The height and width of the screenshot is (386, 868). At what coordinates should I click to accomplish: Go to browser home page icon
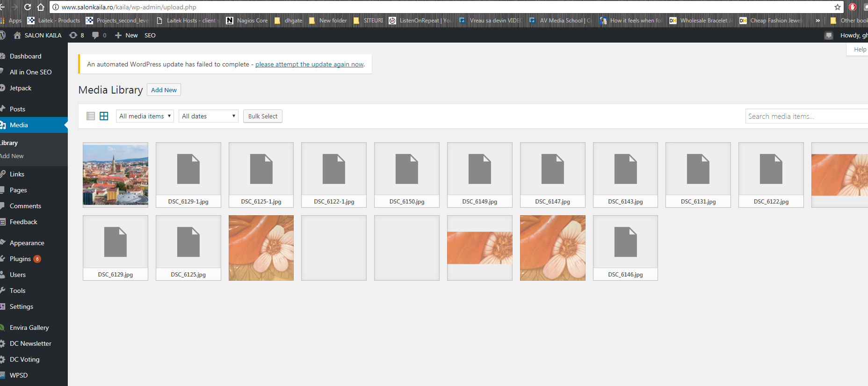point(41,7)
